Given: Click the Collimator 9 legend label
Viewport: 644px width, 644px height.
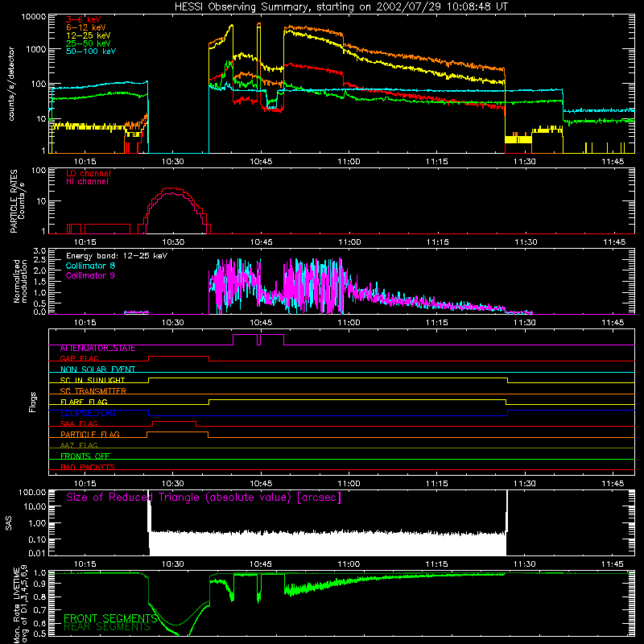Looking at the screenshot, I should pos(90,275).
